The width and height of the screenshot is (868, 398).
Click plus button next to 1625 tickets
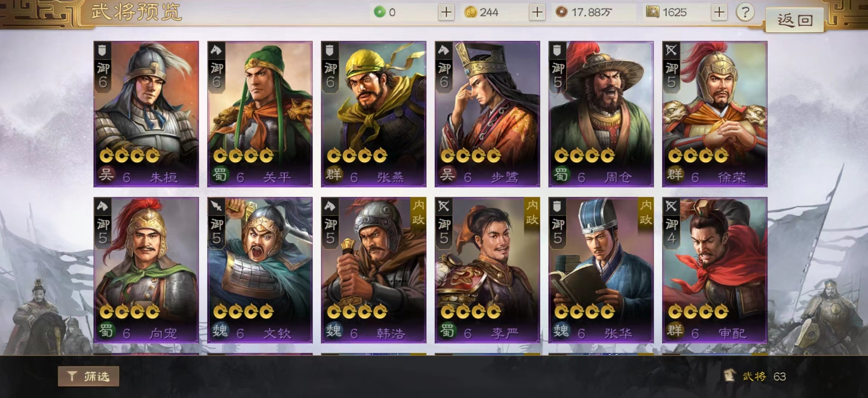point(719,12)
